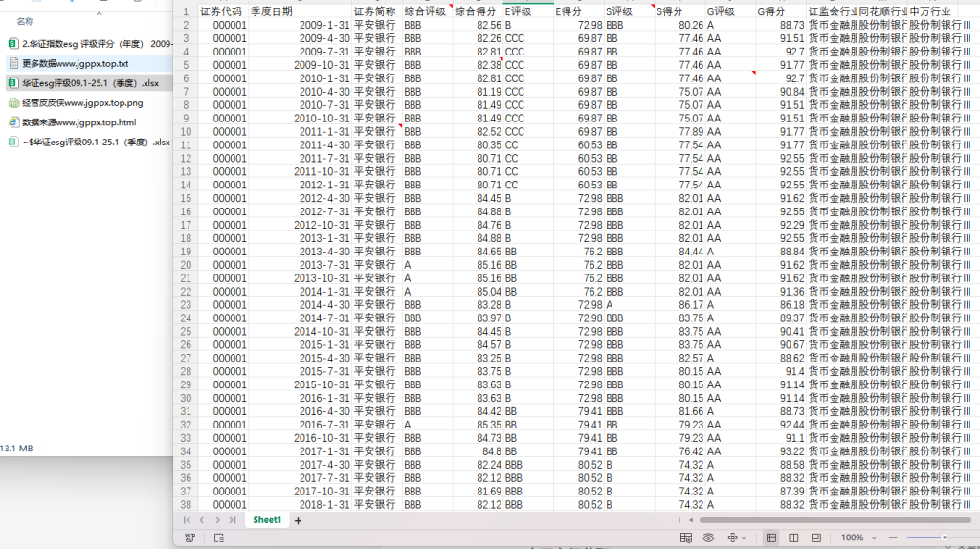Image resolution: width=980 pixels, height=549 pixels.
Task: Click the zoom out minus button
Action: point(893,538)
